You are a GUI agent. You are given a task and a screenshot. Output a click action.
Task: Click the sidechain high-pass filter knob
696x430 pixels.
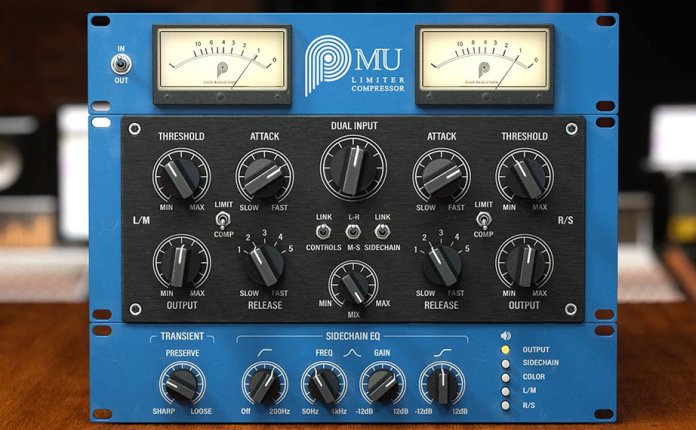(x=265, y=384)
